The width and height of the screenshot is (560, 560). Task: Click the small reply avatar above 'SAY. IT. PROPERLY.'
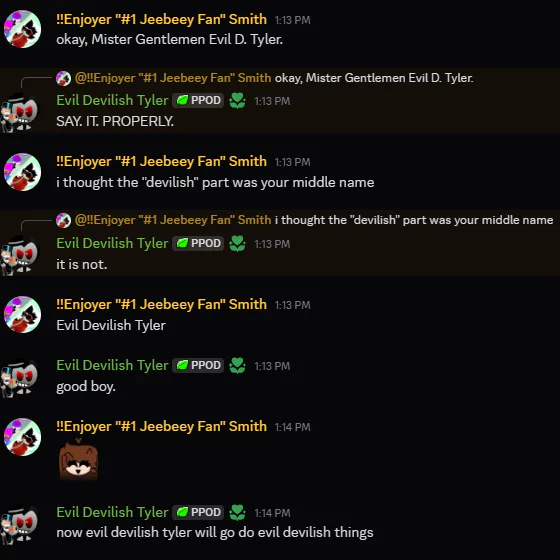pyautogui.click(x=63, y=78)
